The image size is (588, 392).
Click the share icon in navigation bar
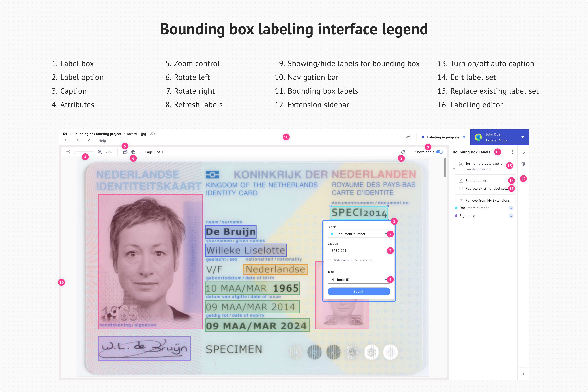[x=408, y=137]
